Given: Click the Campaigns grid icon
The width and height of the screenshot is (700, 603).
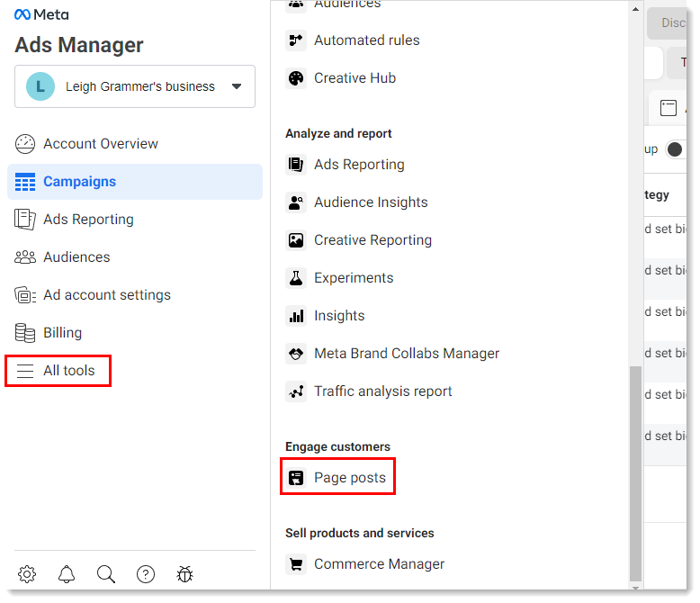Looking at the screenshot, I should [x=25, y=182].
